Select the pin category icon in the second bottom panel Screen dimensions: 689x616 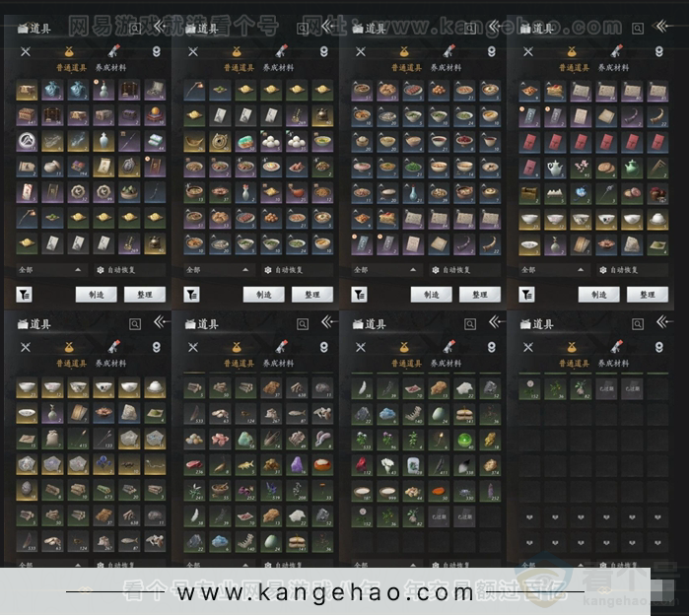[x=324, y=348]
